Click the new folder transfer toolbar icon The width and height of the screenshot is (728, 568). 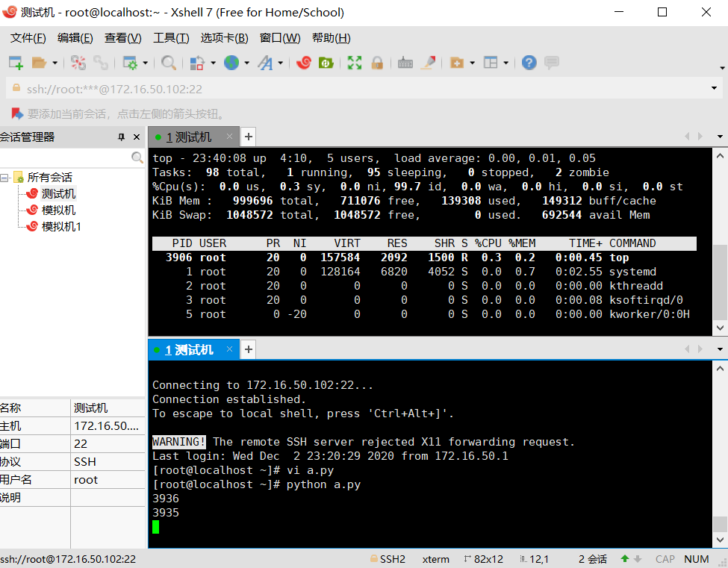click(x=457, y=63)
